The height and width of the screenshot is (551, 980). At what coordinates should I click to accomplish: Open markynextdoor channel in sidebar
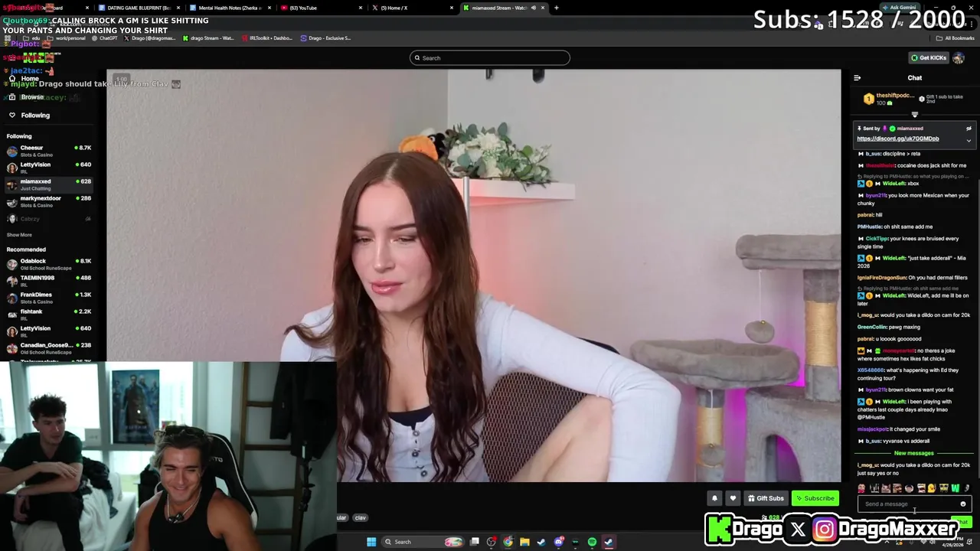tap(49, 201)
